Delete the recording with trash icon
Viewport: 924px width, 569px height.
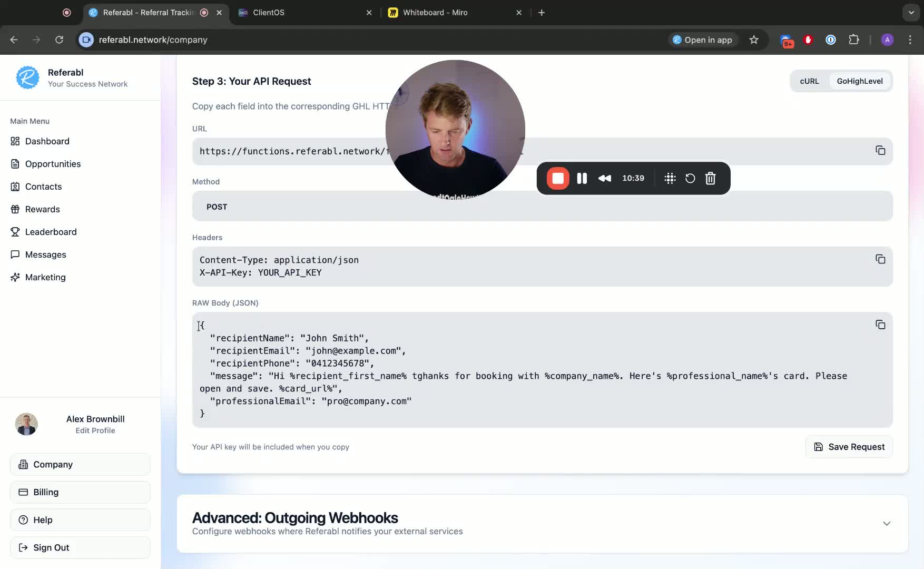click(x=711, y=178)
